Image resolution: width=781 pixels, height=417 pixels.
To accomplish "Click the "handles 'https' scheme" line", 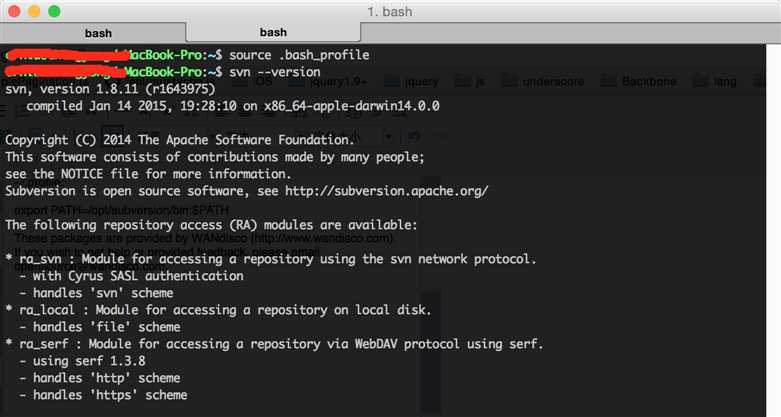I will [x=103, y=395].
